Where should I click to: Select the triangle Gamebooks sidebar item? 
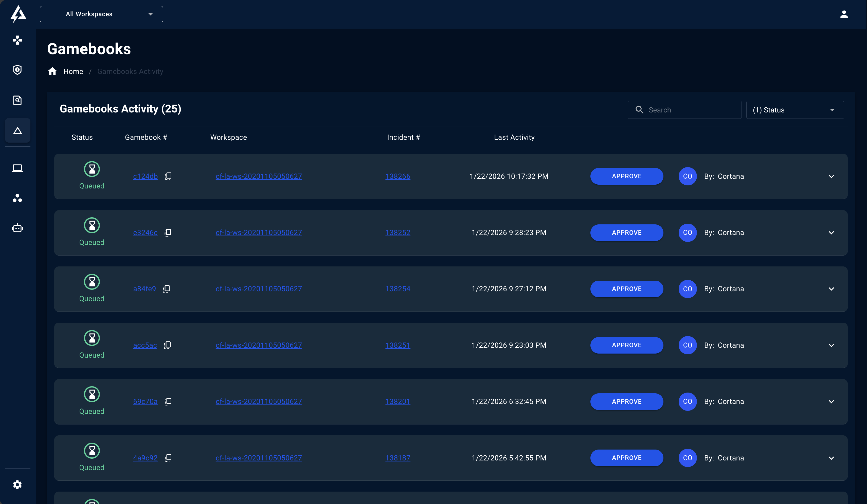tap(17, 131)
